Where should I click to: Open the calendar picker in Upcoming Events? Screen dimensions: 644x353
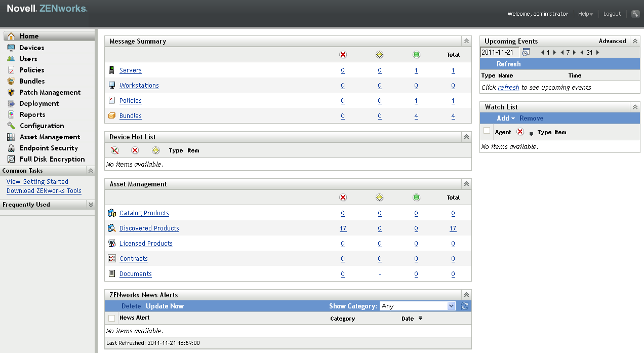point(526,52)
